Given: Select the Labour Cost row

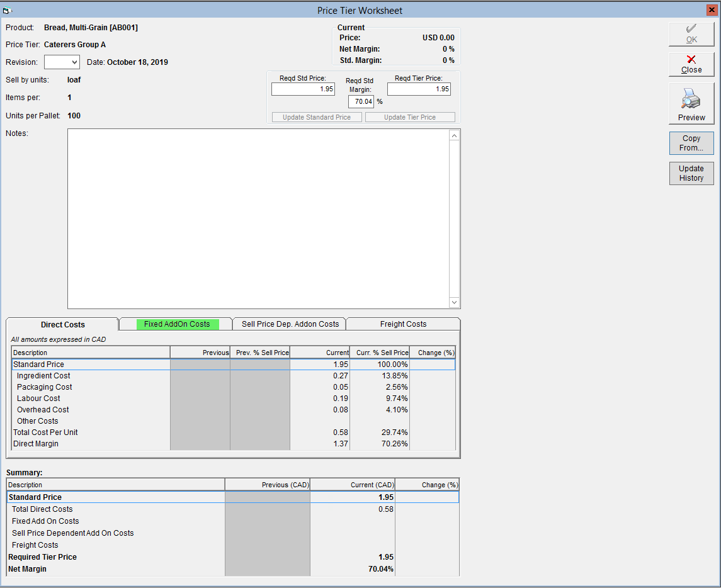Looking at the screenshot, I should [233, 399].
